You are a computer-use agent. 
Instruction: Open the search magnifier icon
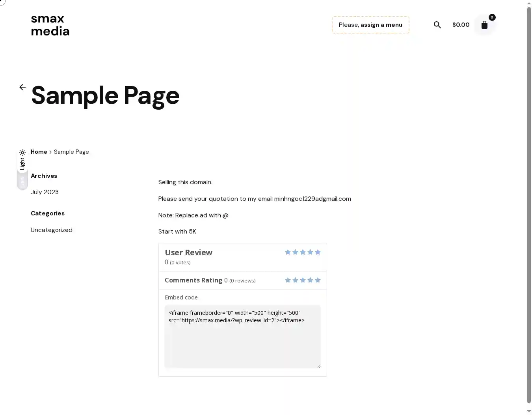click(x=437, y=25)
